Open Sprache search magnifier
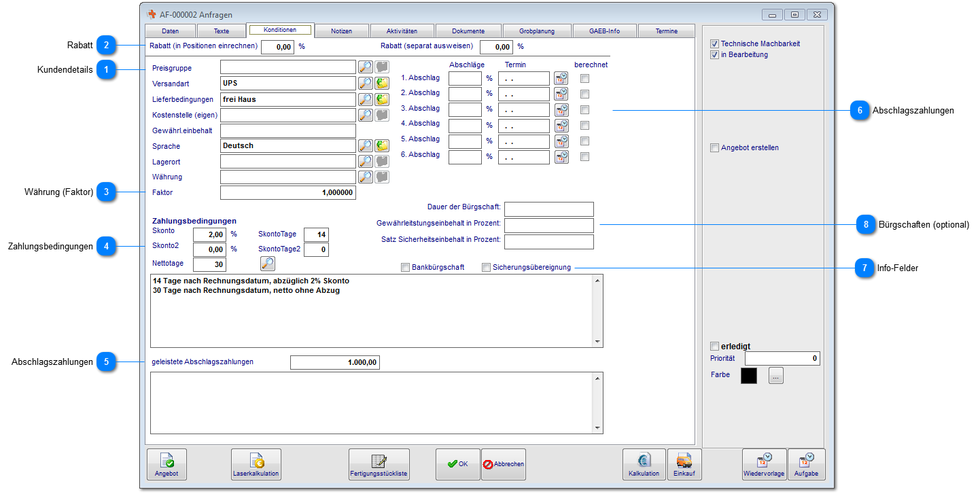Image resolution: width=980 pixels, height=494 pixels. (x=366, y=145)
